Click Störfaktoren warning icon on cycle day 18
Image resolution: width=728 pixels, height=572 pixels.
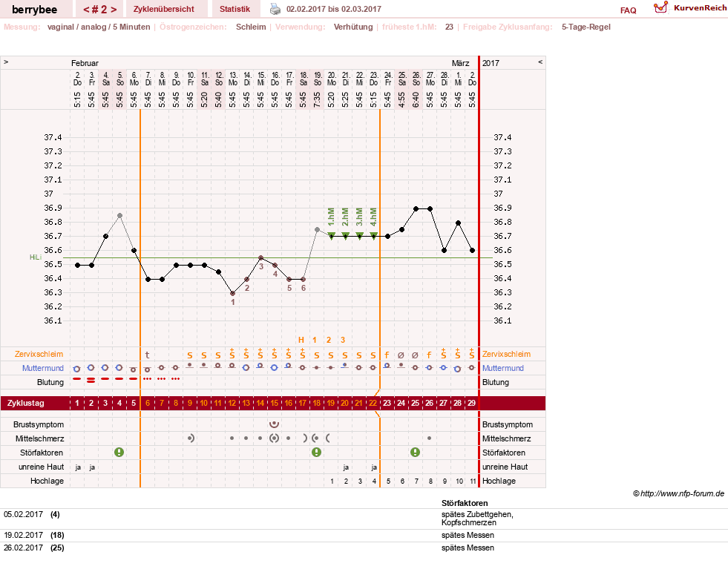(317, 453)
